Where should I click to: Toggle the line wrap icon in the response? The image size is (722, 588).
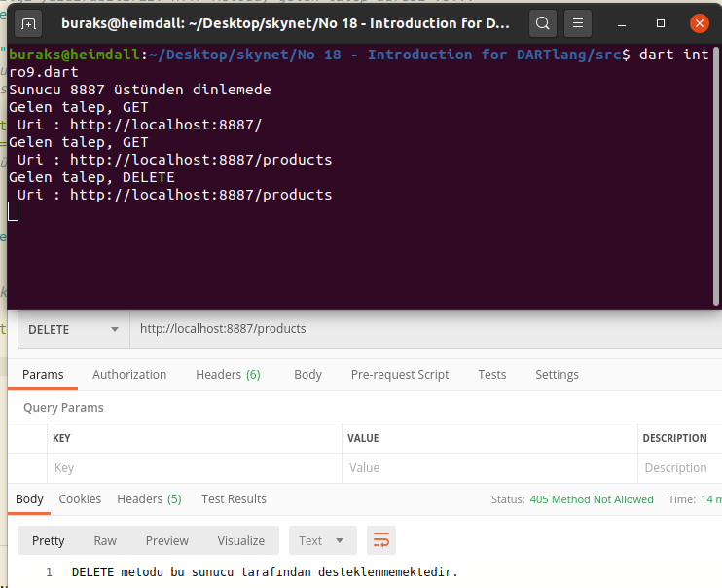381,540
